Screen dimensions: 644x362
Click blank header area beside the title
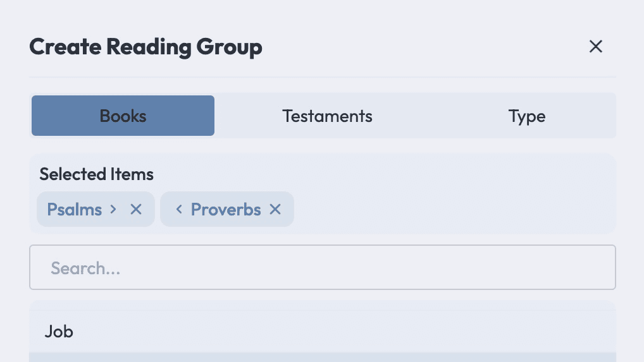tap(423, 46)
